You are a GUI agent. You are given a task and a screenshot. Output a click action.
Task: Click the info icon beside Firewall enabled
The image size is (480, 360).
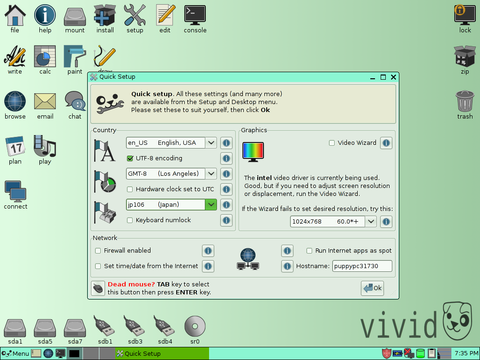(208, 251)
